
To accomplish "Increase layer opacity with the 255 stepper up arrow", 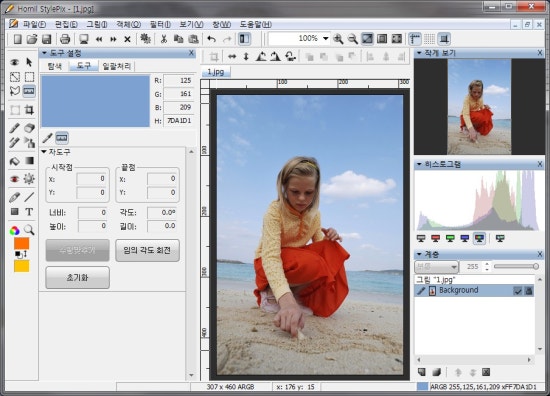I will point(487,264).
